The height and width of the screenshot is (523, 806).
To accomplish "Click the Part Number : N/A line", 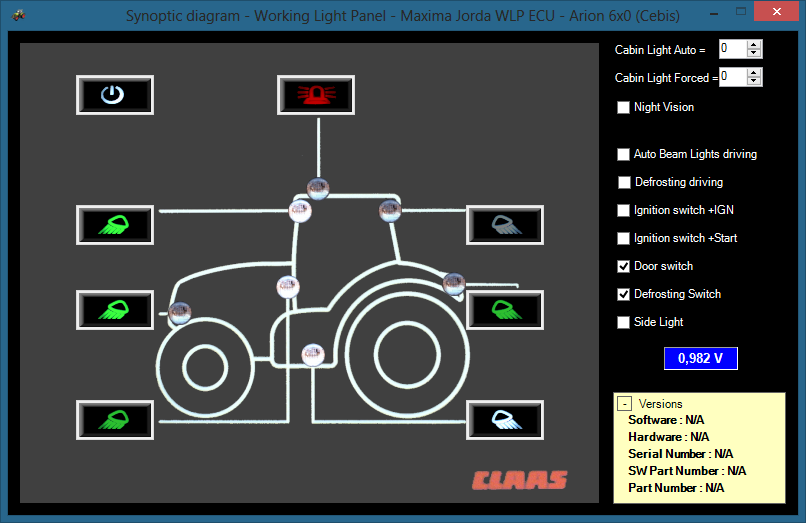I will pos(676,488).
